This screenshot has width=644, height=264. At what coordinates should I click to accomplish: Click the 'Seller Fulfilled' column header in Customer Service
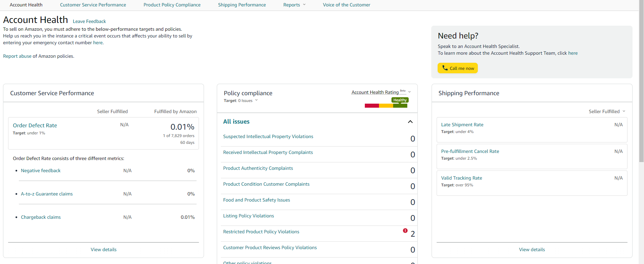(112, 111)
